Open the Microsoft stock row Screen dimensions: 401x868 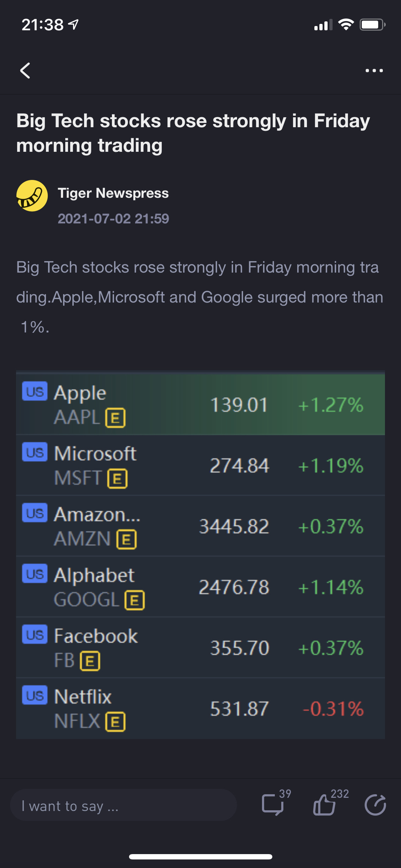point(200,465)
